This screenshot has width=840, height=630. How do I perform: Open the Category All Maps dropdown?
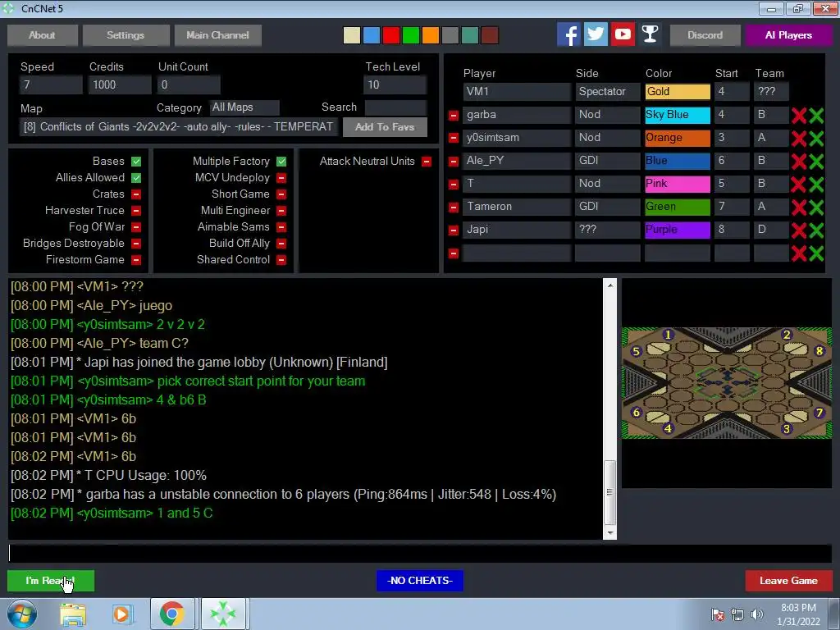click(244, 107)
